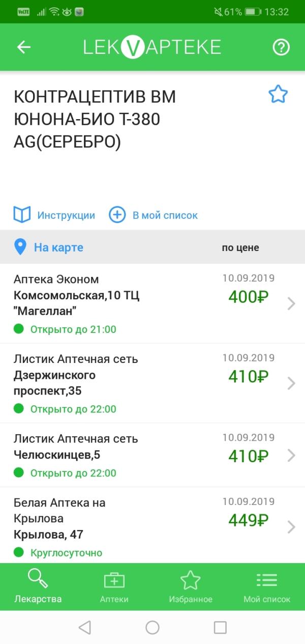The width and height of the screenshot is (305, 644).
Task: Toggle the favorite star for this product
Action: tap(278, 94)
